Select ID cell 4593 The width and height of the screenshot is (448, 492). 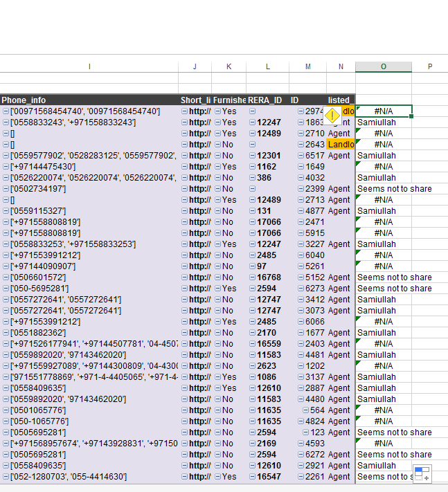click(x=307, y=443)
